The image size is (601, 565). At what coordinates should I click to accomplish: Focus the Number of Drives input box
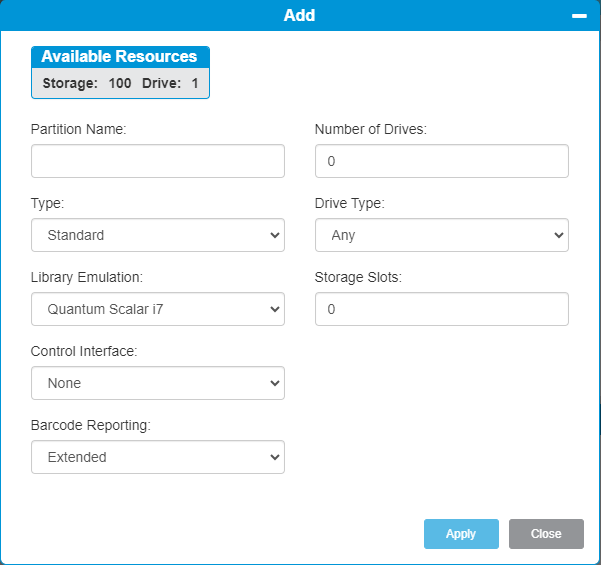441,161
